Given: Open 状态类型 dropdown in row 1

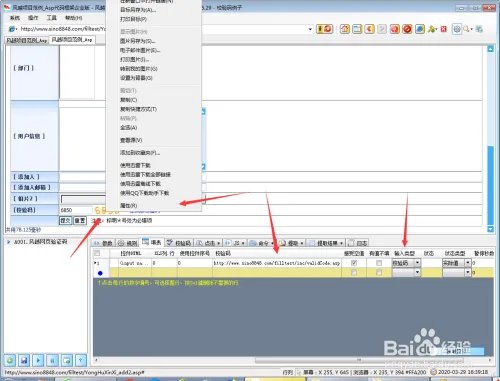Looking at the screenshot, I should (468, 263).
